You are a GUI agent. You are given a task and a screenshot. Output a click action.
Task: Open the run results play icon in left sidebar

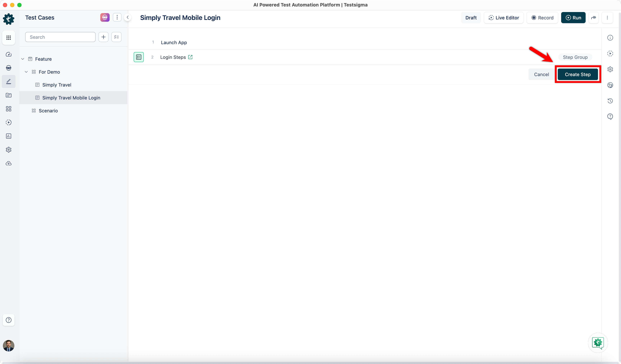(x=9, y=123)
